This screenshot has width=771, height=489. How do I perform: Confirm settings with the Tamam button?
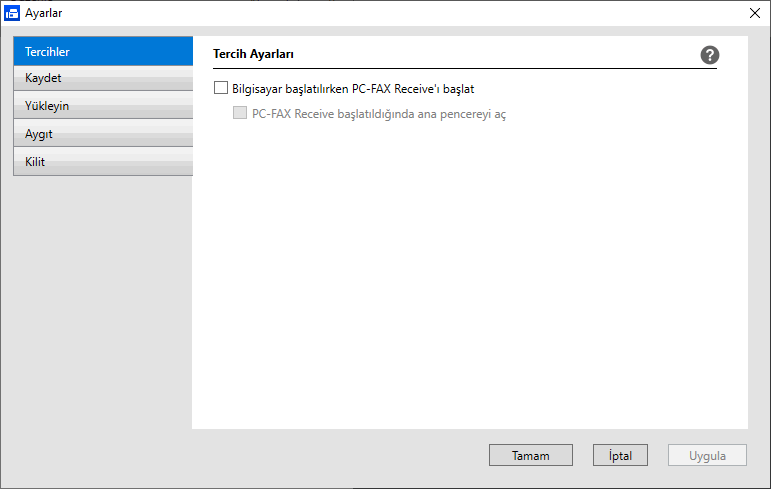click(x=531, y=455)
